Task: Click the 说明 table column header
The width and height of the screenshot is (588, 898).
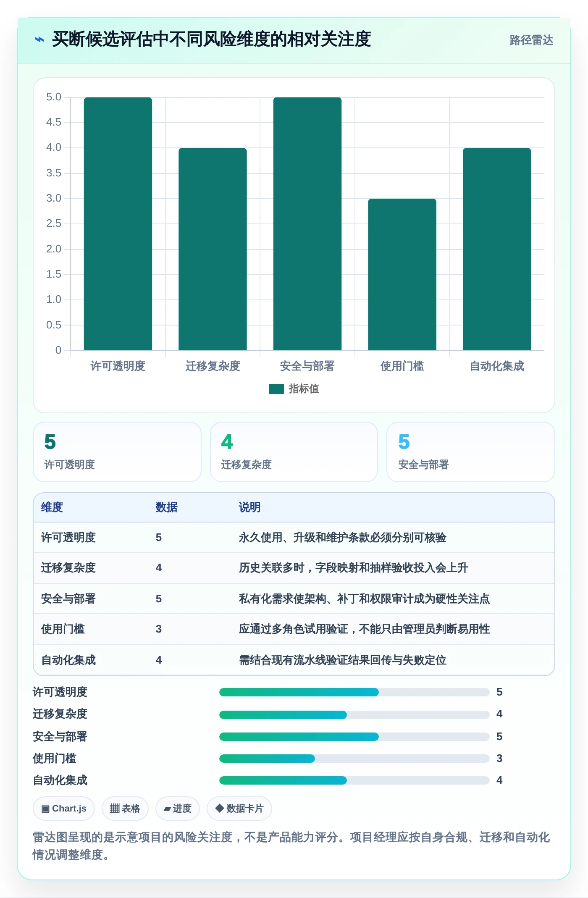Action: pyautogui.click(x=250, y=507)
